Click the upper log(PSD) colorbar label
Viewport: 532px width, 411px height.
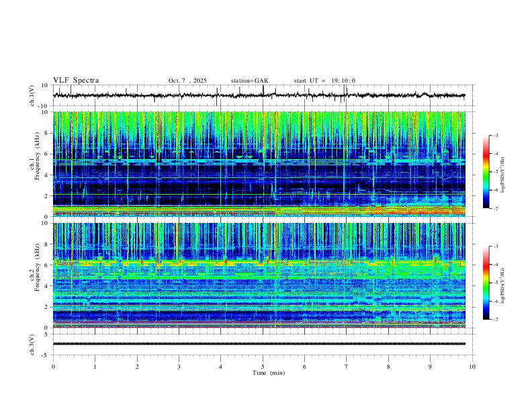pos(503,175)
